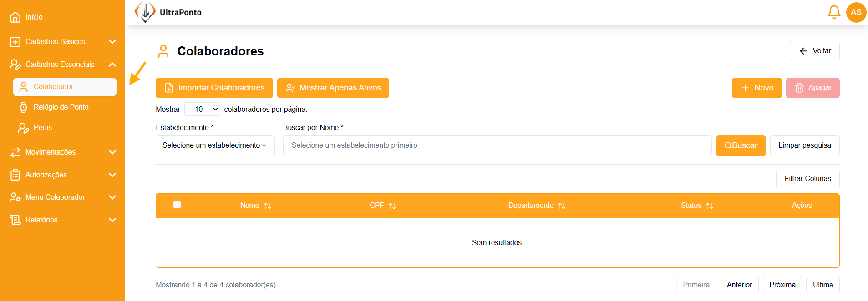The image size is (868, 301).
Task: Collapse the Cadastros Essenciais chevron
Action: (112, 65)
